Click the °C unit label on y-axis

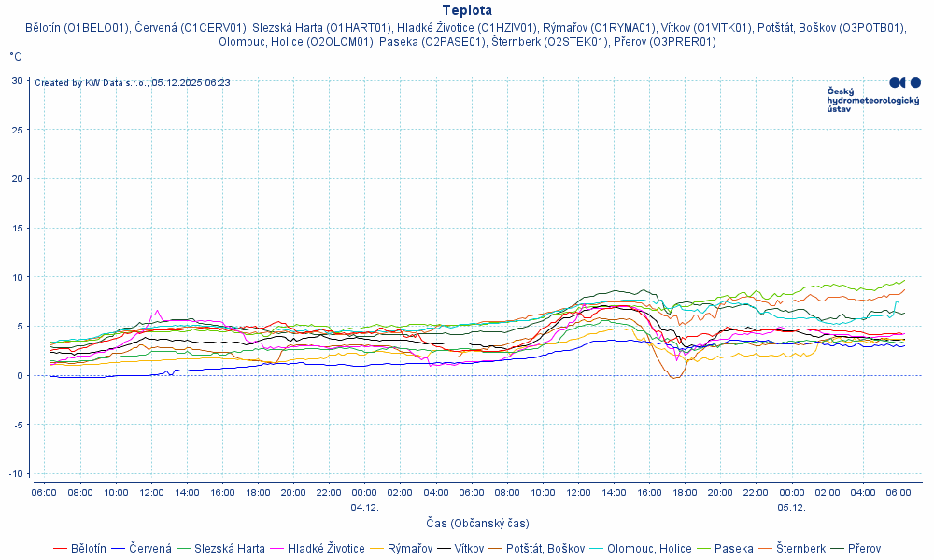pyautogui.click(x=16, y=57)
